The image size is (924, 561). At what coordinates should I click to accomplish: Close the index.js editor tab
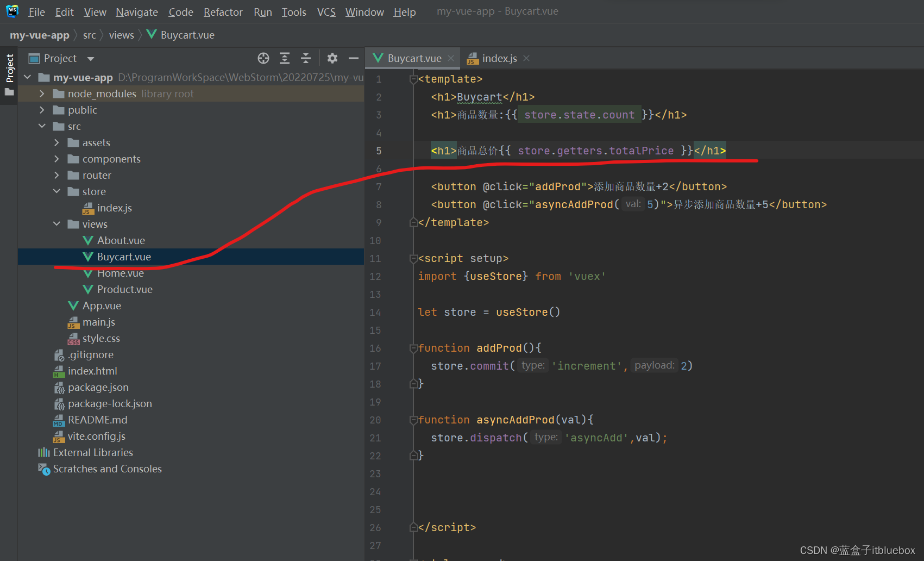coord(526,58)
